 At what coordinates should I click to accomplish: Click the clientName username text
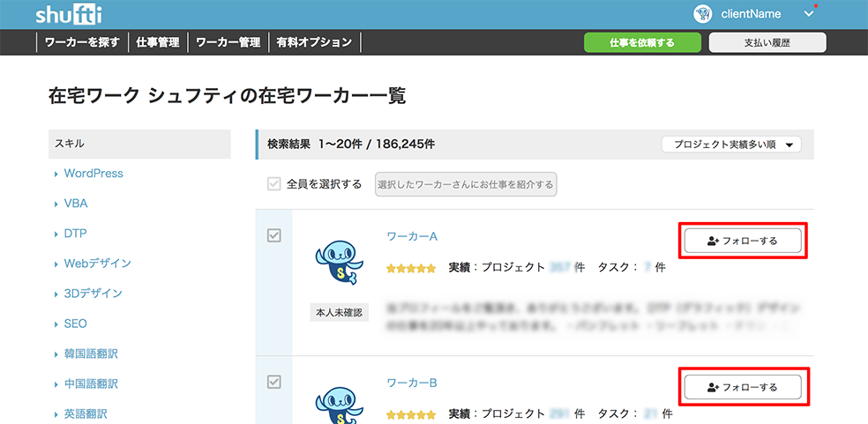click(751, 14)
